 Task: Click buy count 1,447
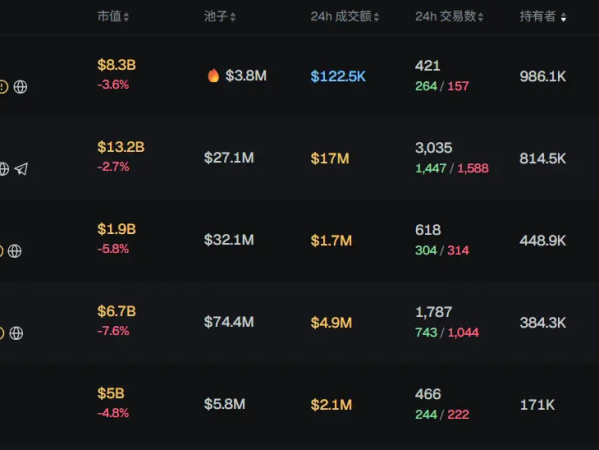pyautogui.click(x=431, y=168)
